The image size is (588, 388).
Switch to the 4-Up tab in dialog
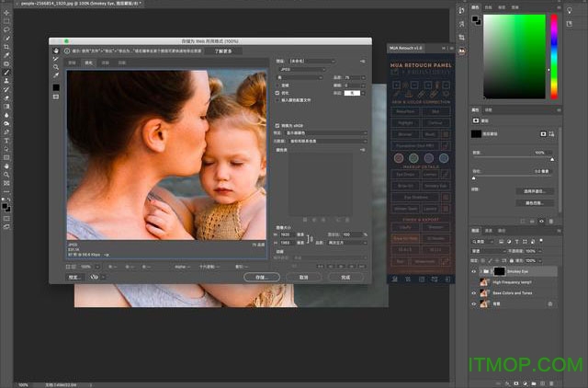point(122,63)
